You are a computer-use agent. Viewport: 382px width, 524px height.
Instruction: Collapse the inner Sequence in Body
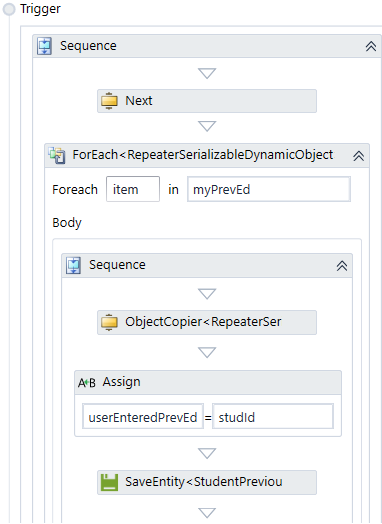[342, 266]
